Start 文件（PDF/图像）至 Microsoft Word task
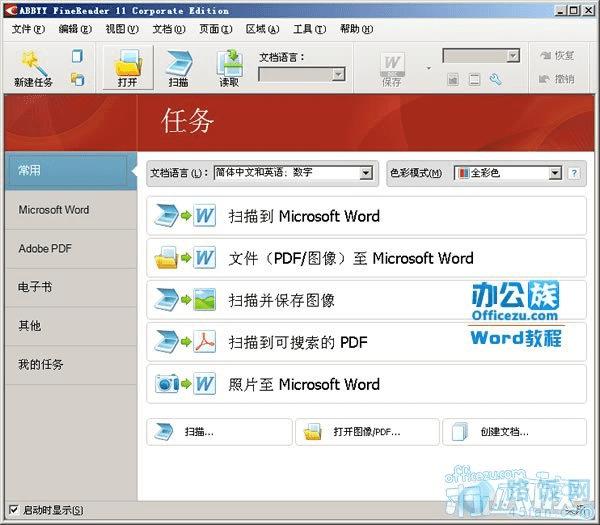 tap(366, 258)
